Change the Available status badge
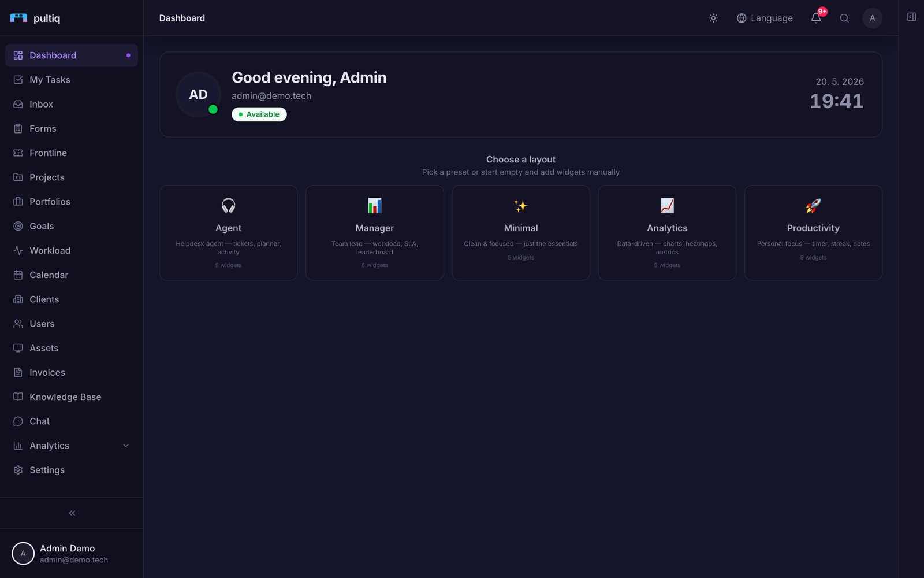Image resolution: width=924 pixels, height=578 pixels. [259, 114]
